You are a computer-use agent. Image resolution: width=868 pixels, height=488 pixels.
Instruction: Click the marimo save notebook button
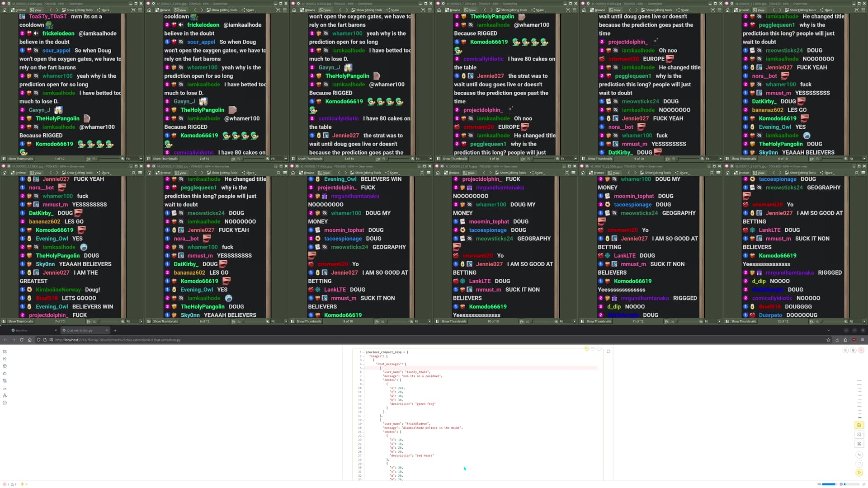tap(859, 425)
